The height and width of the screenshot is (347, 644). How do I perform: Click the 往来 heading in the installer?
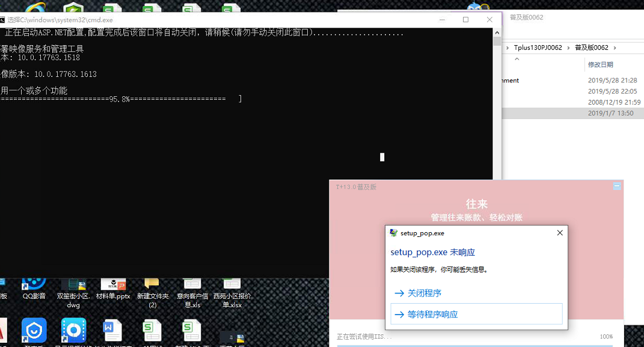tap(476, 204)
